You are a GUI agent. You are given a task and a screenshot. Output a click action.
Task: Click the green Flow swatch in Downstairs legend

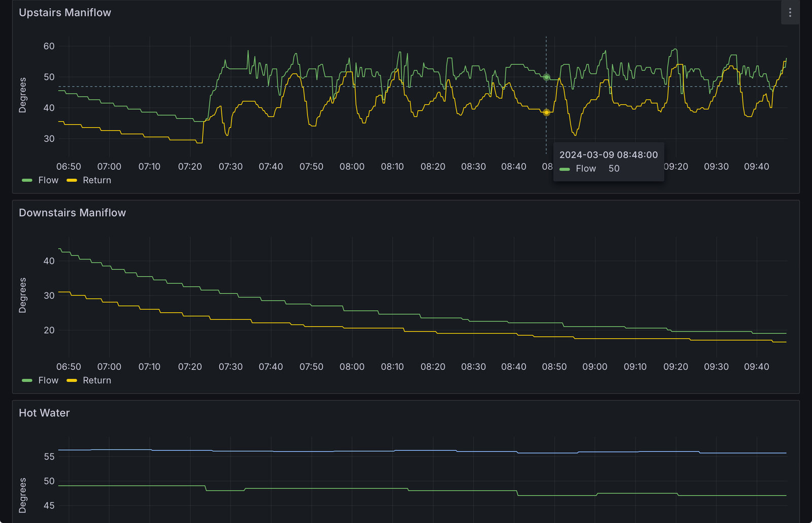pos(27,380)
